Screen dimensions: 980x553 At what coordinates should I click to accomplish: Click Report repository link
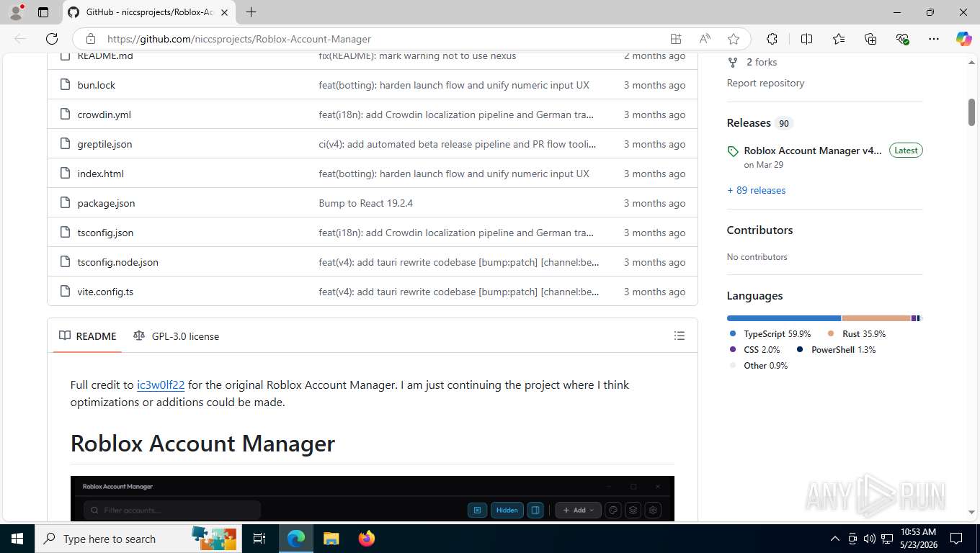(765, 83)
